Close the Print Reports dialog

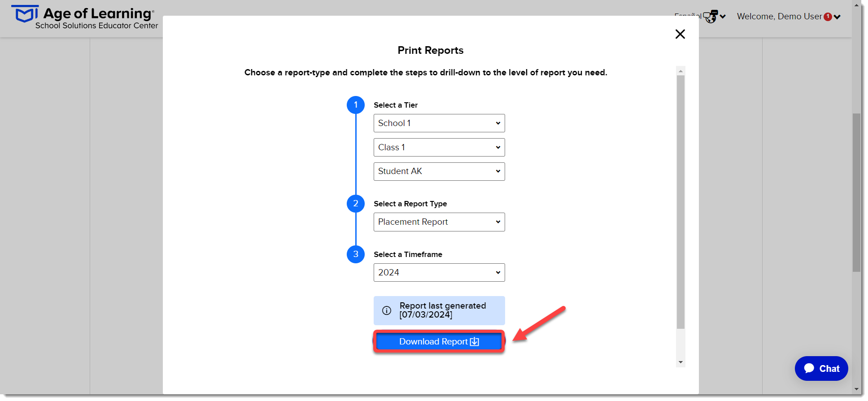(680, 34)
